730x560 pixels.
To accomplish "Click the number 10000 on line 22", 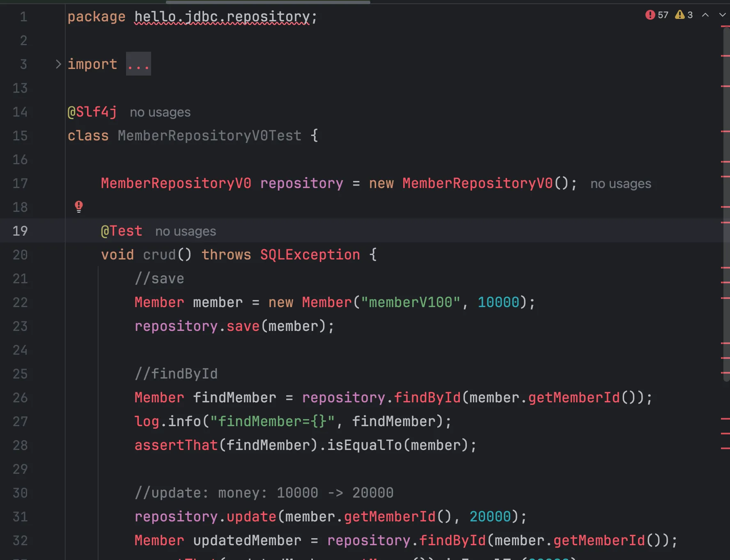I will click(498, 302).
